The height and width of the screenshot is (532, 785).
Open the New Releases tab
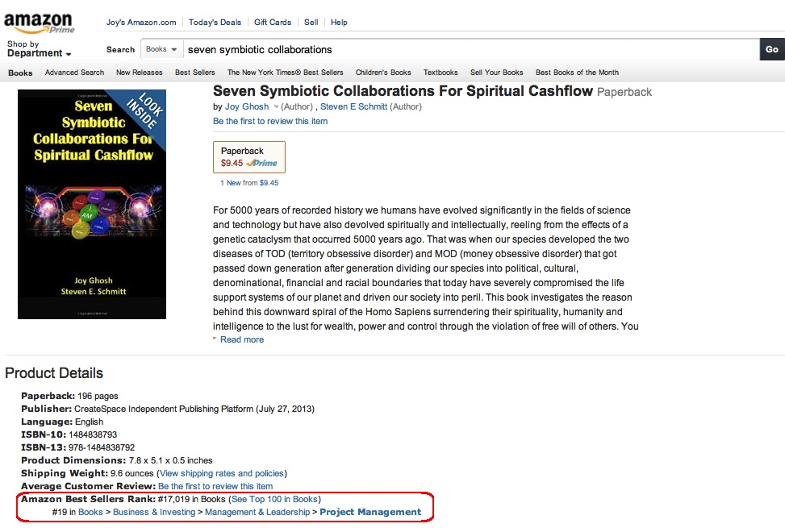(139, 73)
